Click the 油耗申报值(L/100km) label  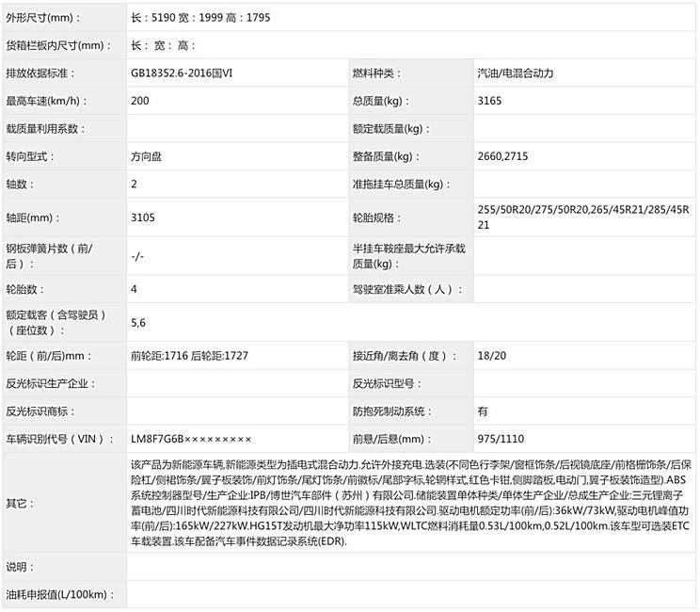click(60, 595)
